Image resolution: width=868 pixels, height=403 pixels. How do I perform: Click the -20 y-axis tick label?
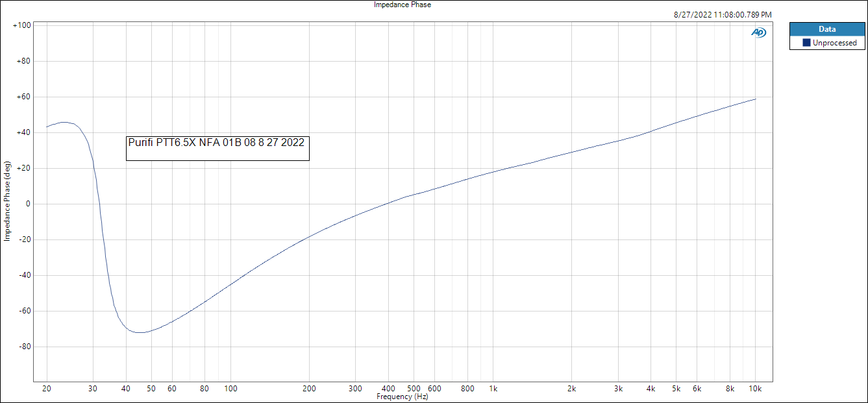pyautogui.click(x=25, y=239)
